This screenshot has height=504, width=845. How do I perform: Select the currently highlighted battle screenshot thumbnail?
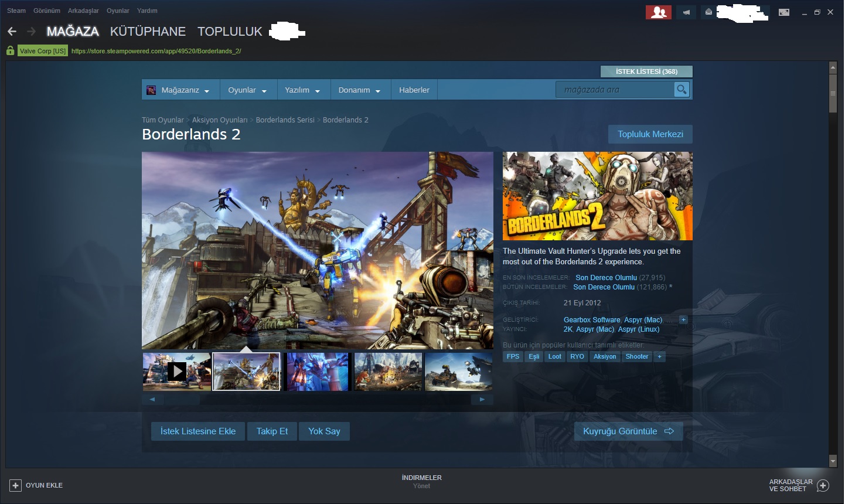pyautogui.click(x=247, y=372)
